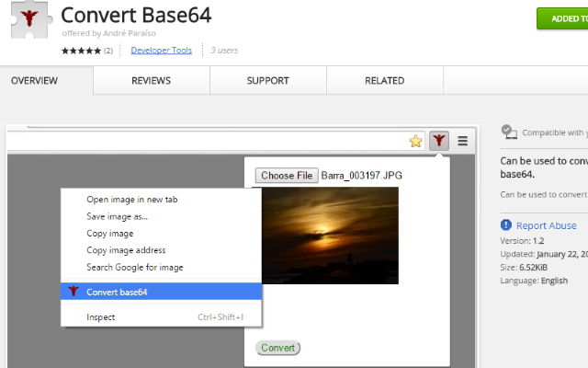This screenshot has width=588, height=368.
Task: Click the Language: English text
Action: 534,281
